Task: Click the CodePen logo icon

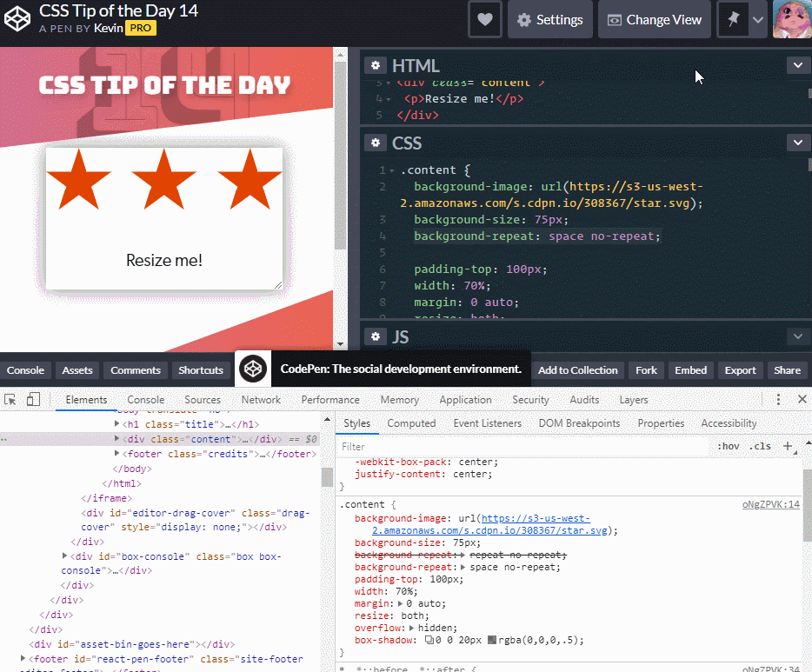Action: click(x=17, y=19)
